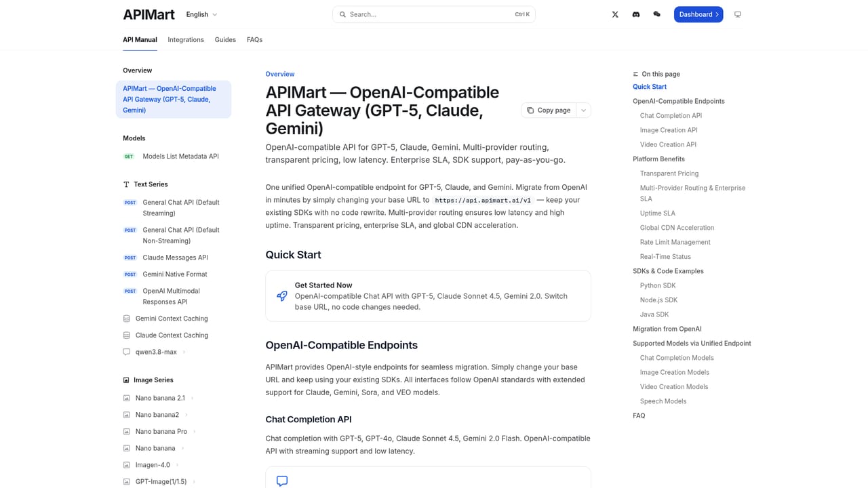
Task: Open the WeChat contact icon
Action: click(656, 14)
